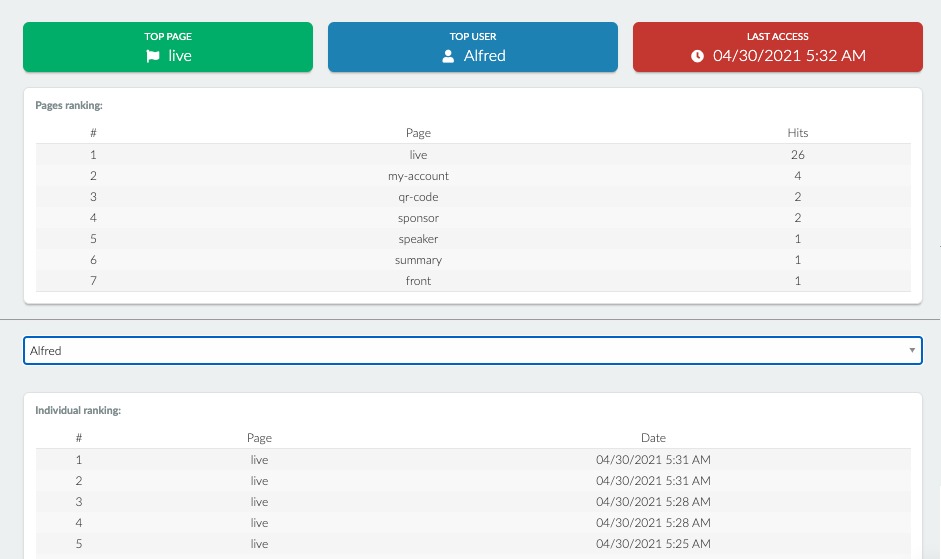
Task: Click 'summary' page name
Action: [x=418, y=260]
